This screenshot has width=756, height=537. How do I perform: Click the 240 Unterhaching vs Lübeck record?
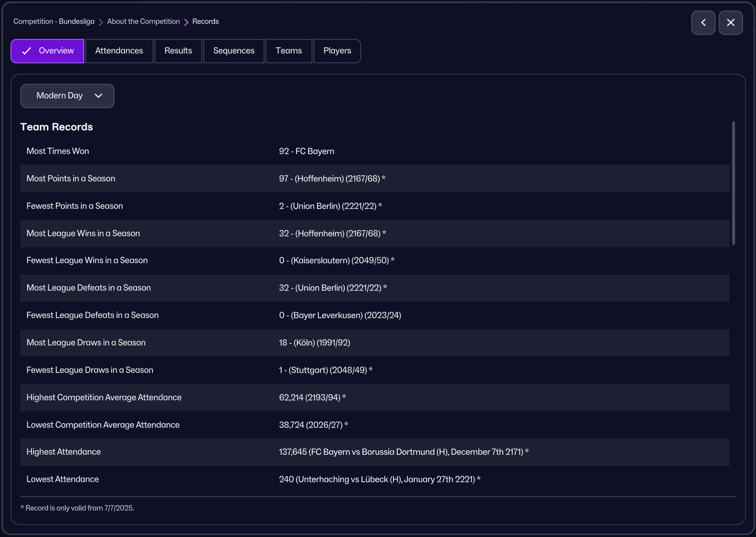click(x=380, y=479)
